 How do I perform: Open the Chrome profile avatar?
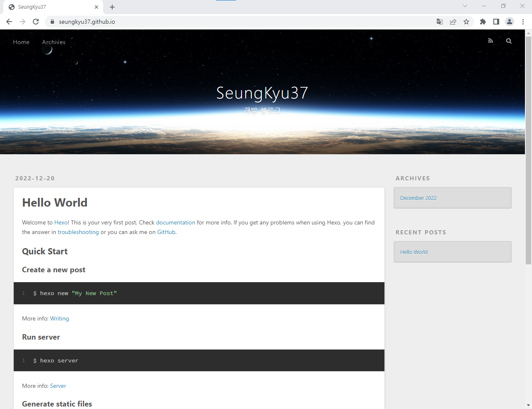(510, 22)
